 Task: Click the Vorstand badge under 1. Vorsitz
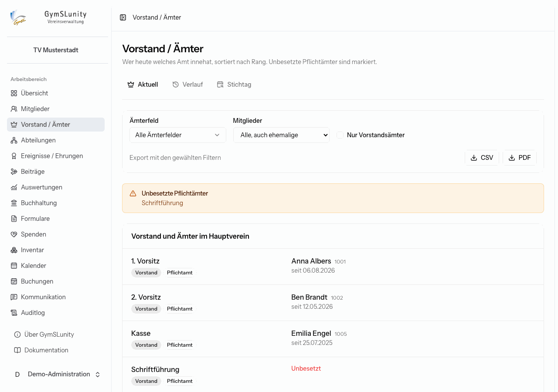pyautogui.click(x=146, y=273)
